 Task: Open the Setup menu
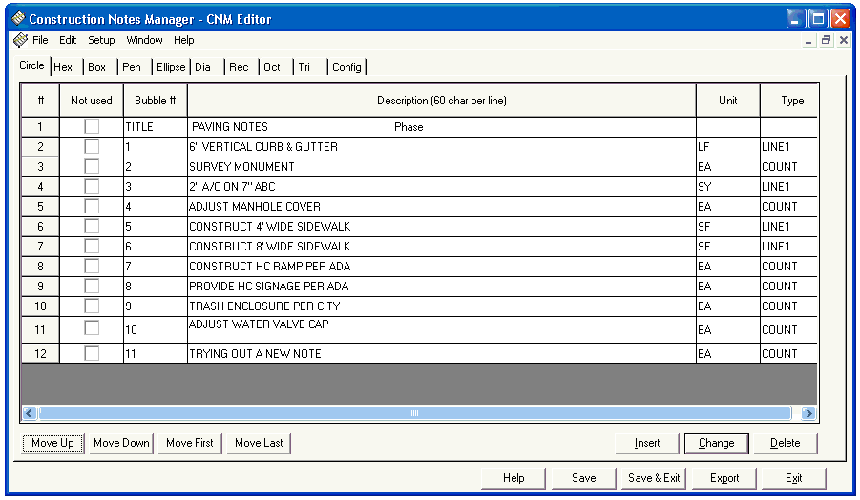(101, 41)
